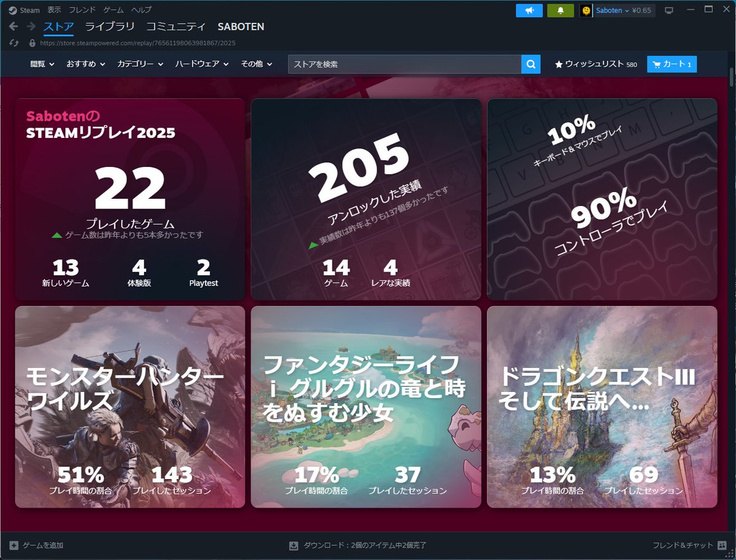Open notifications via green bell button
Viewport: 736px width, 560px height.
561,10
